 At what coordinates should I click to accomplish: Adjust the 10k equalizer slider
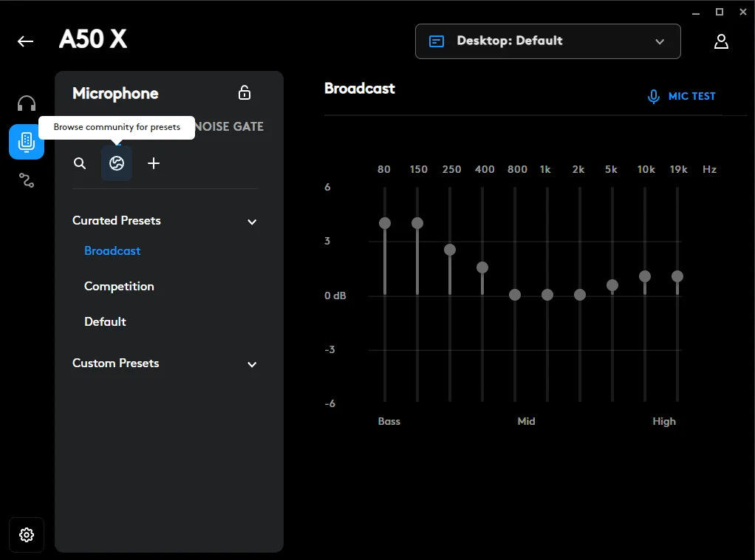coord(645,276)
